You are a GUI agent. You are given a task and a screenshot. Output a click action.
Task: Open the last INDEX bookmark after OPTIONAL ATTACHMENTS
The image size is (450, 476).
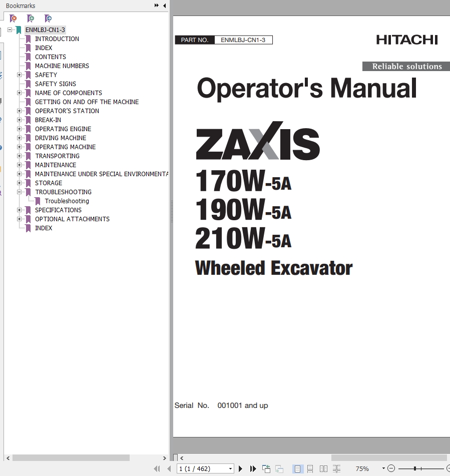(44, 228)
